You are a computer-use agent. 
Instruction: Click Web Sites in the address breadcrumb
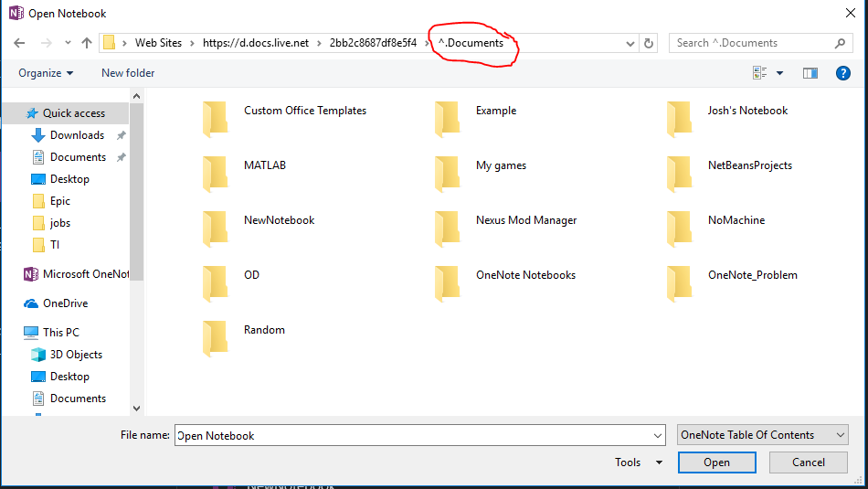[158, 43]
